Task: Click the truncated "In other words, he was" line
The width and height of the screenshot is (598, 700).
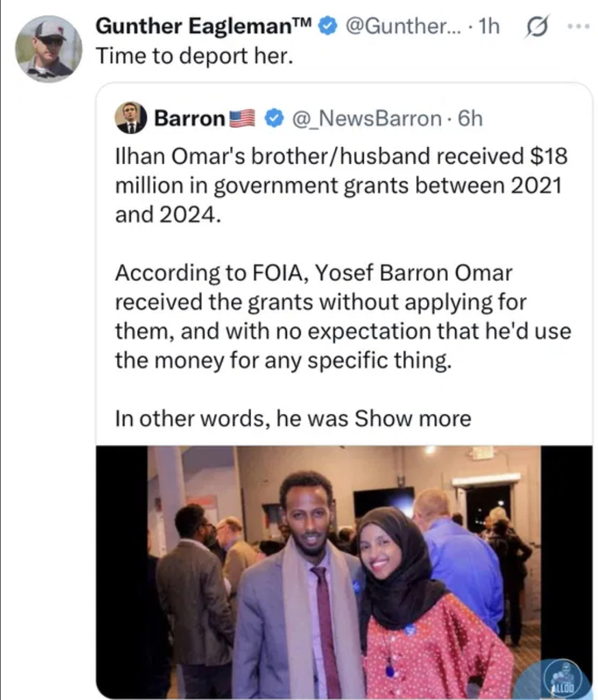Action: [x=232, y=418]
